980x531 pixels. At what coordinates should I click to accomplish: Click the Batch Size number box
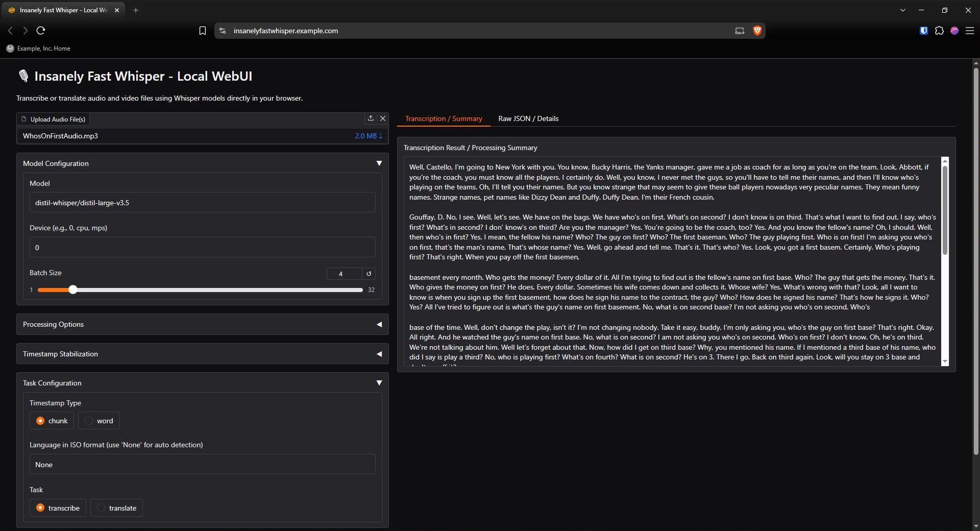point(345,274)
